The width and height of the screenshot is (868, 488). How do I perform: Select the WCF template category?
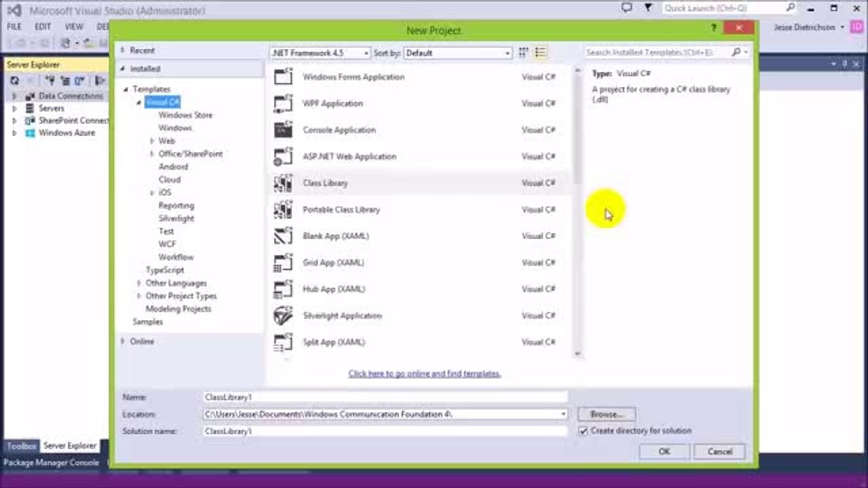(167, 244)
